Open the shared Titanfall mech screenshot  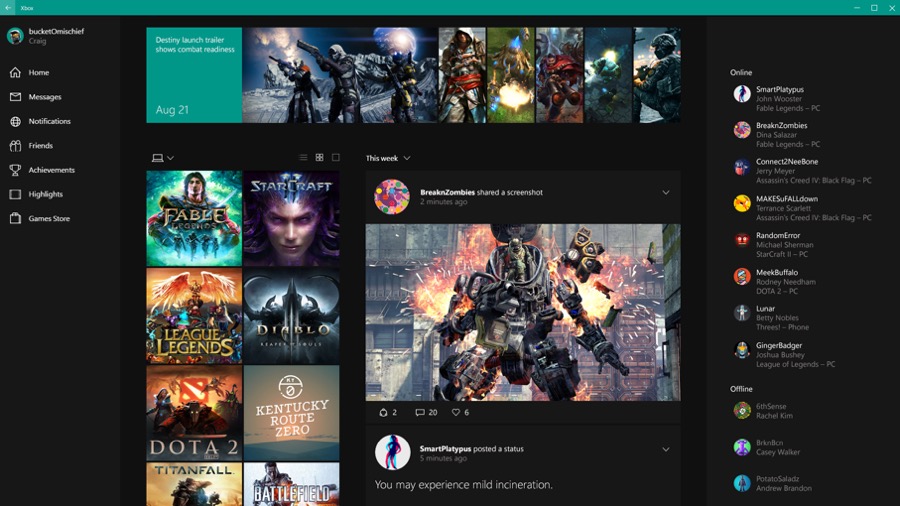pyautogui.click(x=523, y=312)
